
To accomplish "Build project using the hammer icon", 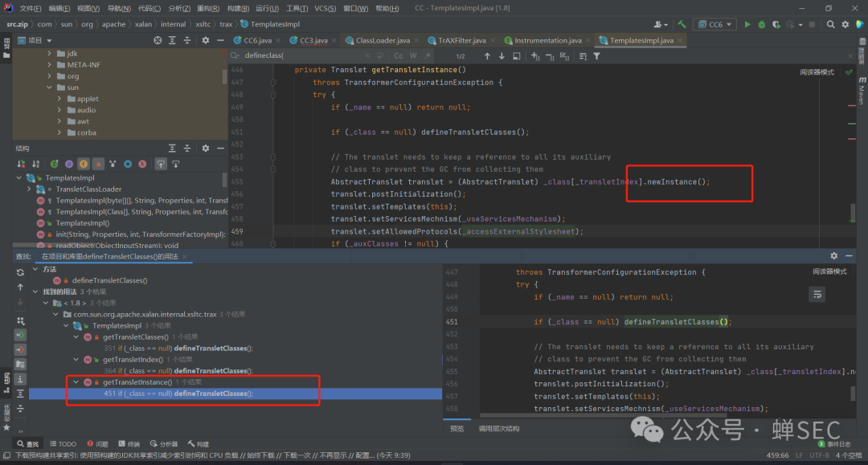I will (682, 24).
